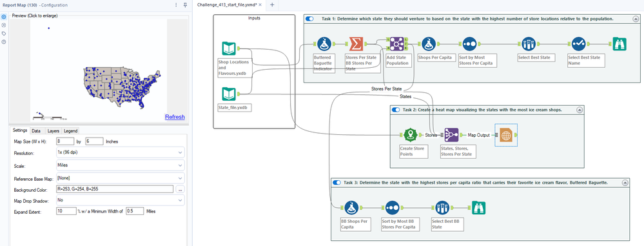The image size is (644, 246).
Task: Select the States, Stores spatial match tool
Action: click(451, 134)
